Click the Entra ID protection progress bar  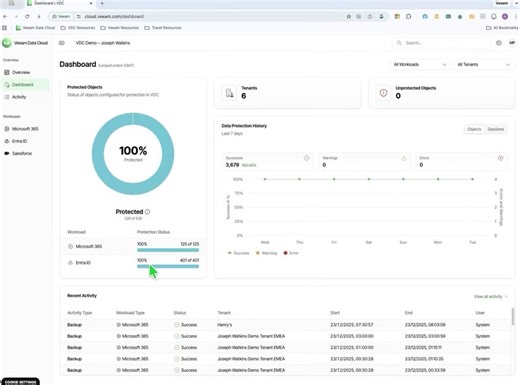pyautogui.click(x=168, y=266)
